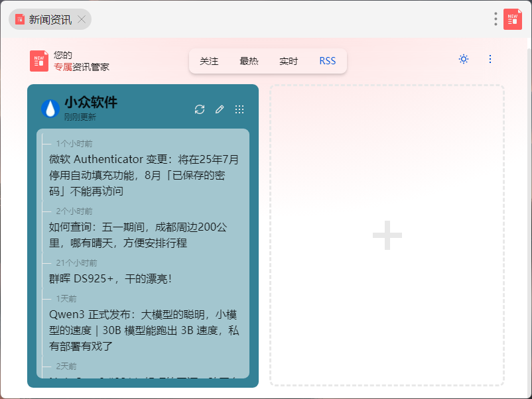Click the red news extension icon top right
Image resolution: width=532 pixels, height=399 pixels.
[x=512, y=19]
